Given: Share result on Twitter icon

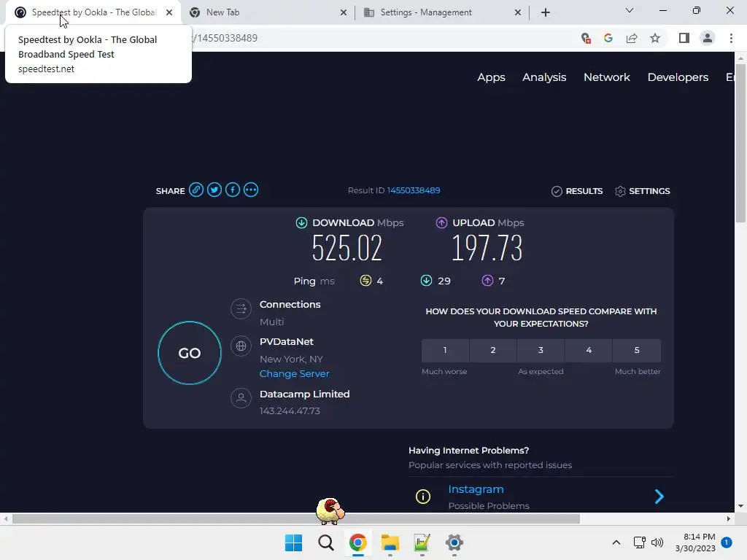Looking at the screenshot, I should point(214,190).
